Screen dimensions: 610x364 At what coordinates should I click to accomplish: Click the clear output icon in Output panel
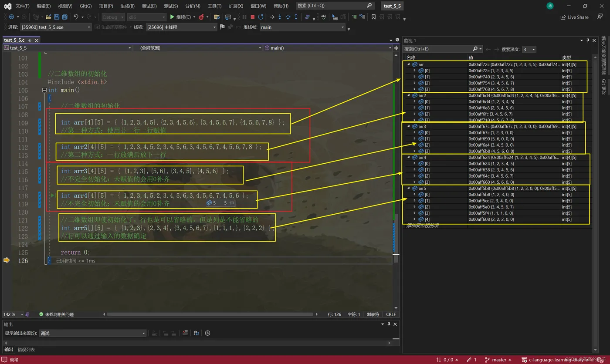(x=185, y=333)
